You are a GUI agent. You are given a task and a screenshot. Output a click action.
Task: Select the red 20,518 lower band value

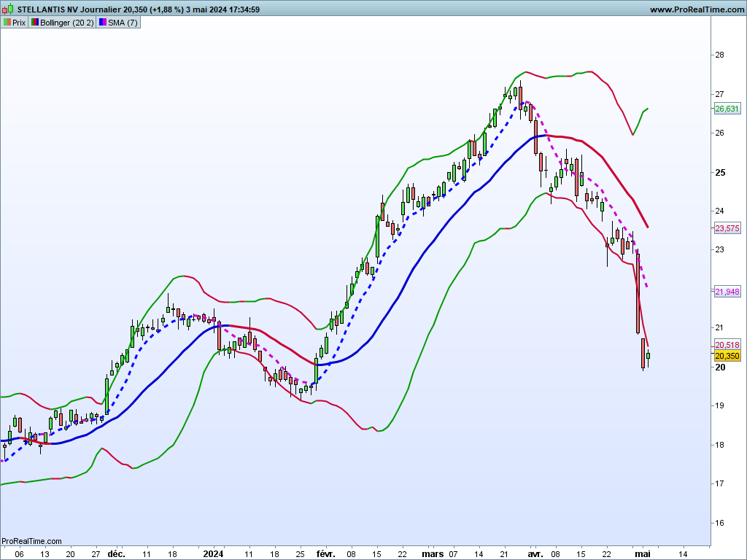pyautogui.click(x=727, y=345)
